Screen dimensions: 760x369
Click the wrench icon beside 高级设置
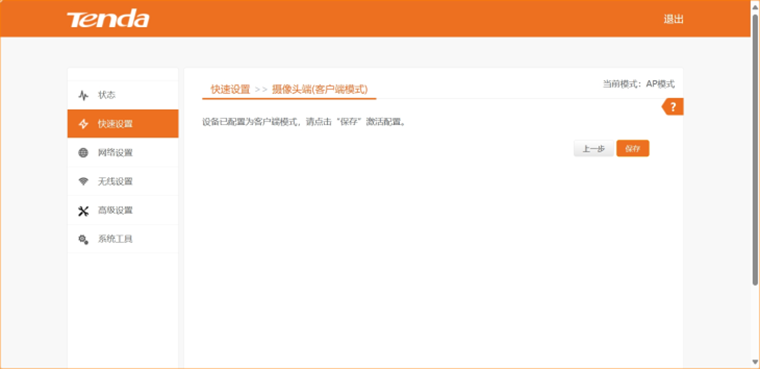click(83, 210)
